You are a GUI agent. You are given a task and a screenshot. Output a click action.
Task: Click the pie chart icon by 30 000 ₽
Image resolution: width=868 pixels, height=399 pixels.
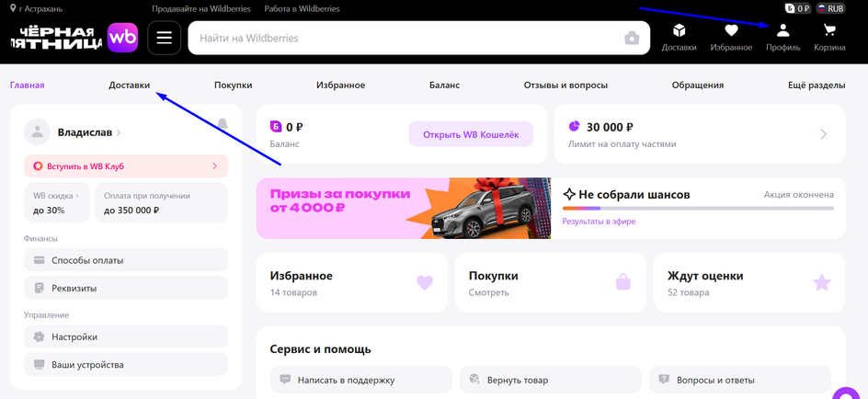point(574,127)
